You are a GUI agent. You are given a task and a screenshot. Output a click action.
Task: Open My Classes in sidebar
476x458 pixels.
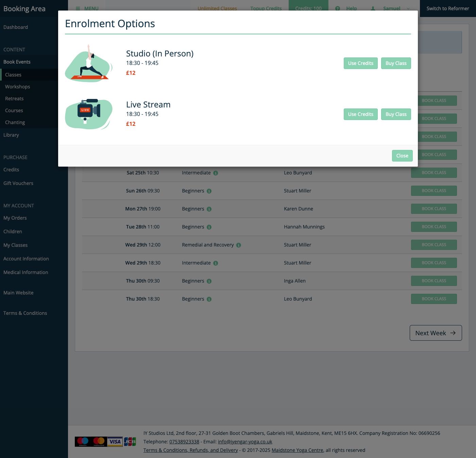click(x=15, y=245)
